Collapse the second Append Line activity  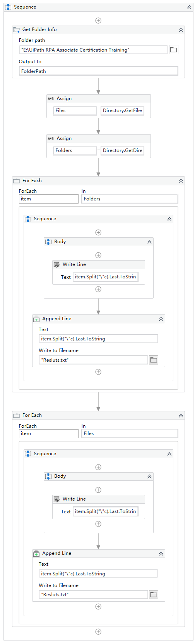click(161, 554)
